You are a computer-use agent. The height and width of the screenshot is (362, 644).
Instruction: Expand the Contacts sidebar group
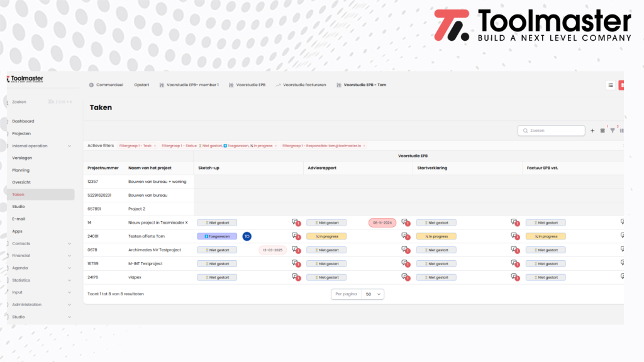coord(69,243)
